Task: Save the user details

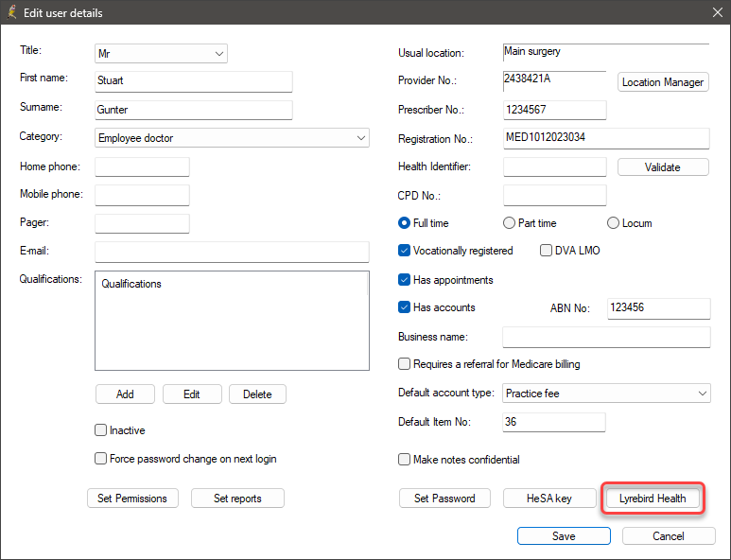Action: [564, 536]
